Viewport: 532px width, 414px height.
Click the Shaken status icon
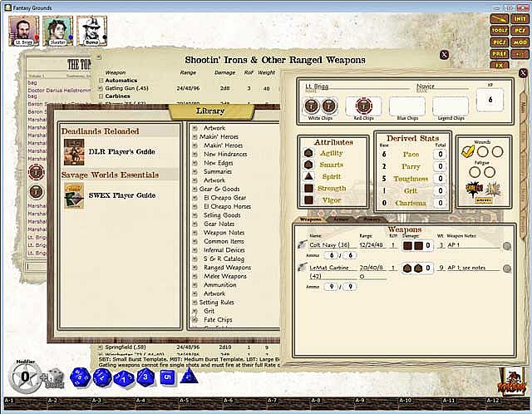473,190
